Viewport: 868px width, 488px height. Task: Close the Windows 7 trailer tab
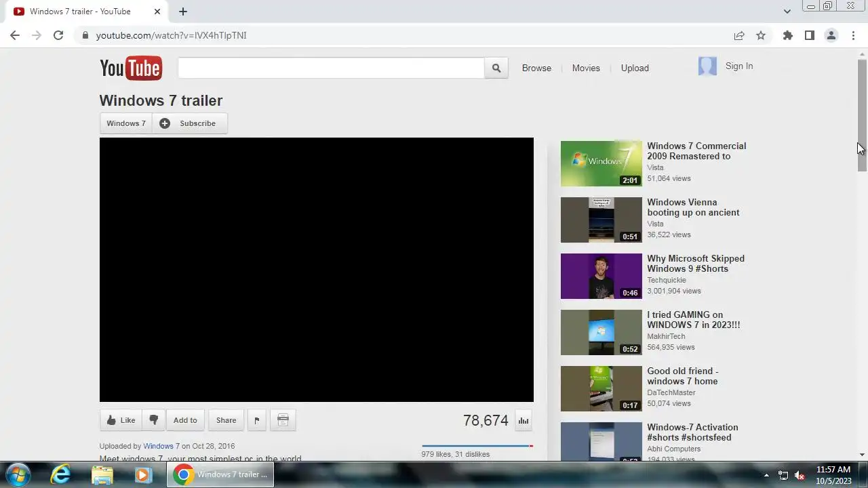tap(157, 12)
